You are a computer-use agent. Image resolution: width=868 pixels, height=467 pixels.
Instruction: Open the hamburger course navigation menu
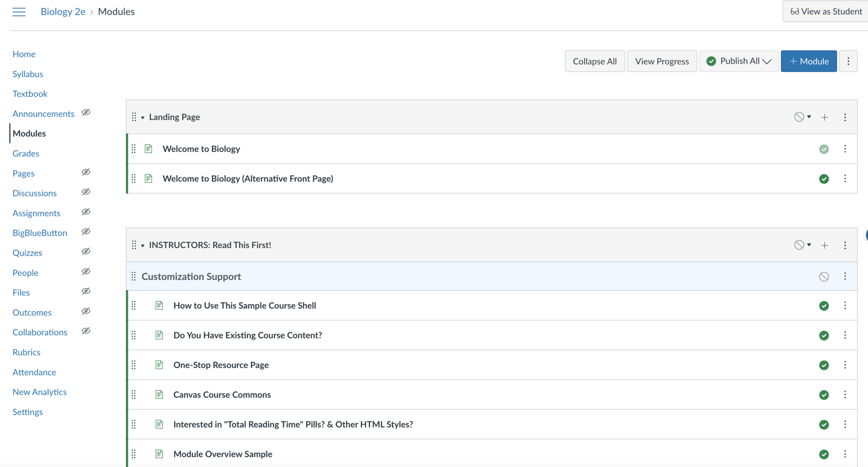[x=19, y=12]
